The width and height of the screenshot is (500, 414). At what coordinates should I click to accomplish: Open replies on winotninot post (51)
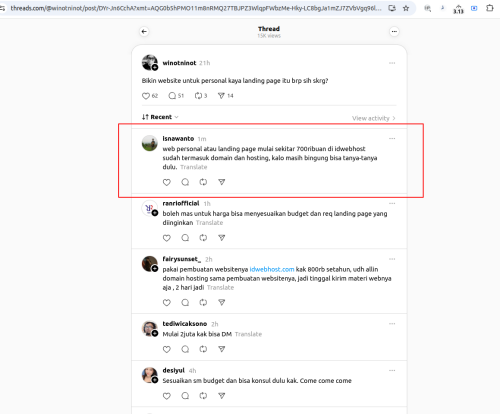coord(172,96)
